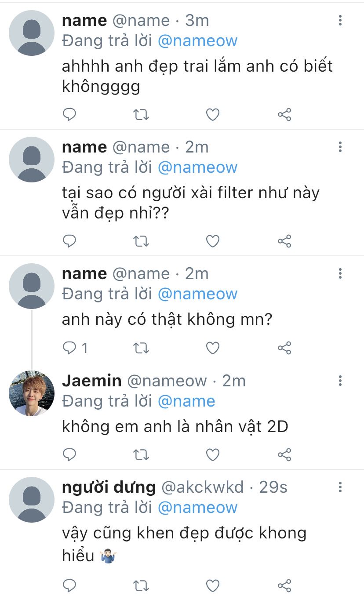Retweet the "ahhhh anh đẹp trai" tweet
The height and width of the screenshot is (596, 364).
(x=141, y=115)
